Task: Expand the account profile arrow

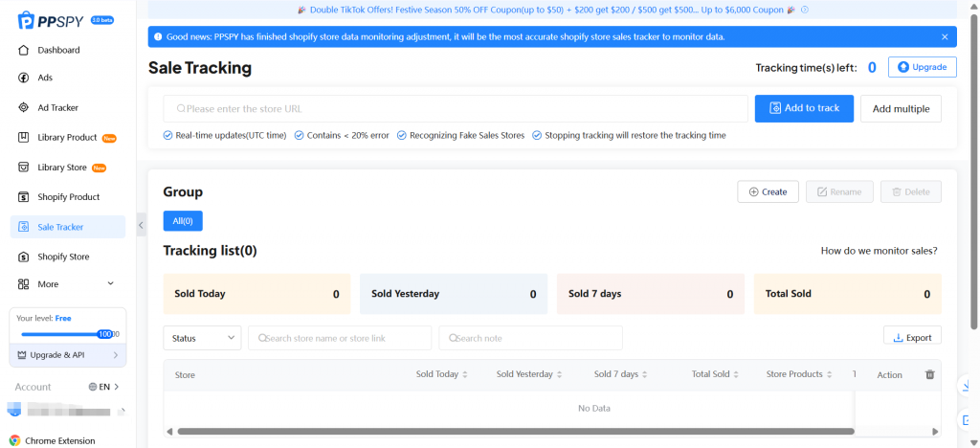Action: 122,411
